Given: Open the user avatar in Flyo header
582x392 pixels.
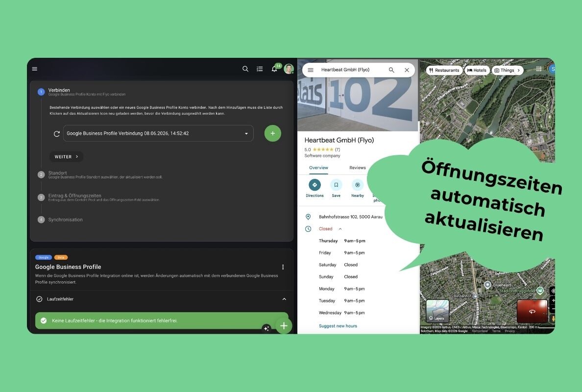Looking at the screenshot, I should pos(289,69).
